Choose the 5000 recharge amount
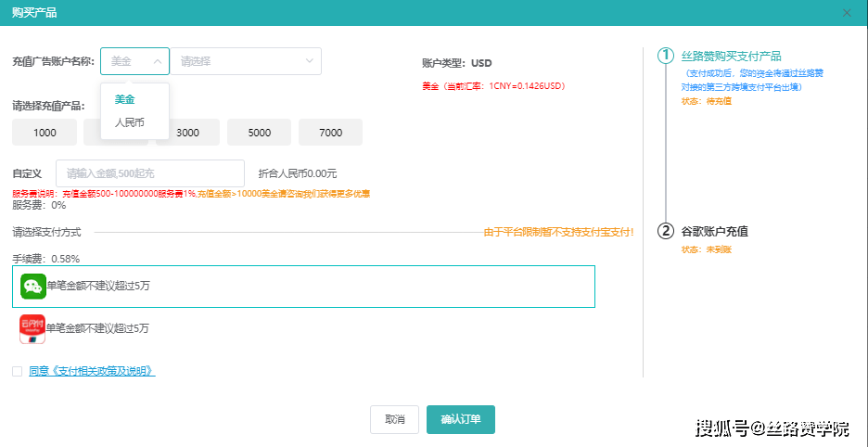This screenshot has width=868, height=447. pos(260,133)
